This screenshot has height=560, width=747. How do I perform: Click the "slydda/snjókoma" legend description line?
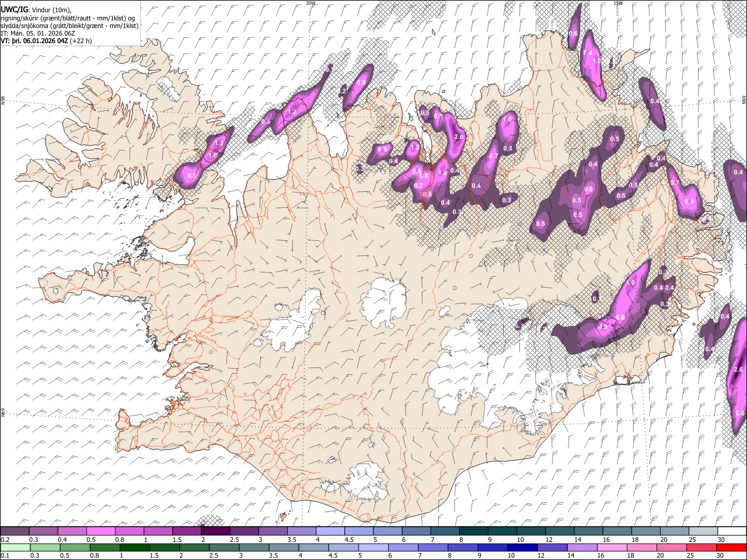pos(69,26)
